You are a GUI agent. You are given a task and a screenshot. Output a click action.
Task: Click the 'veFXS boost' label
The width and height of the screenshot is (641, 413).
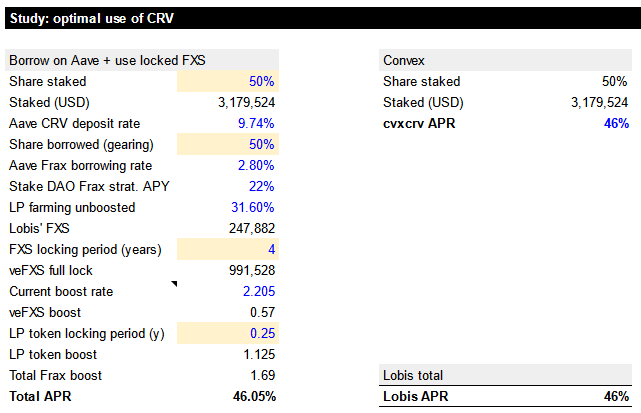[x=45, y=312]
